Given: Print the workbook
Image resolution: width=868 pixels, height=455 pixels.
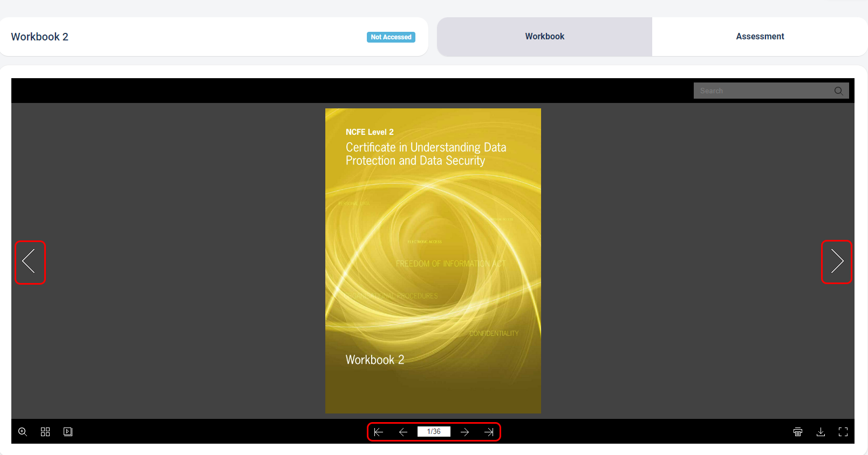Looking at the screenshot, I should click(x=798, y=432).
